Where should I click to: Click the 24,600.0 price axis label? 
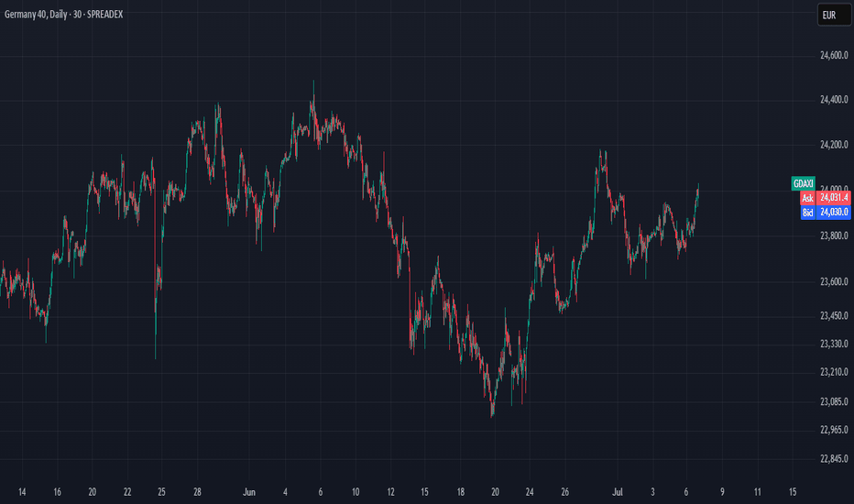[x=834, y=55]
